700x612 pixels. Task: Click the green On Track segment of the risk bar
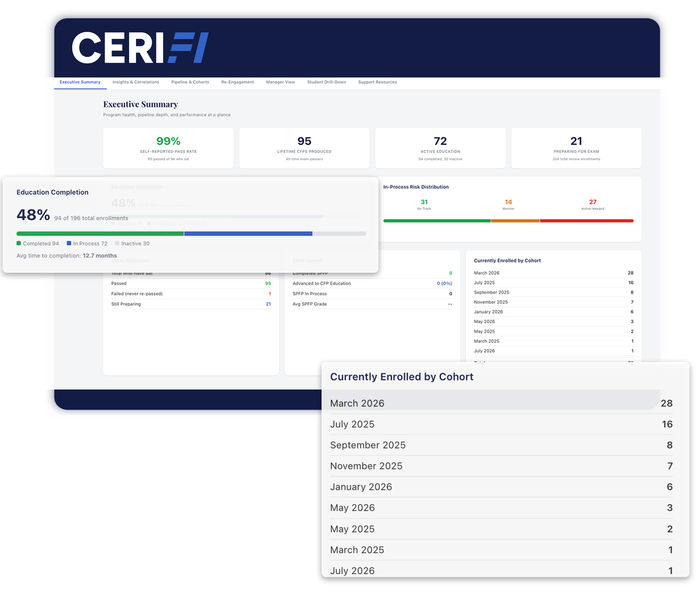coord(437,221)
